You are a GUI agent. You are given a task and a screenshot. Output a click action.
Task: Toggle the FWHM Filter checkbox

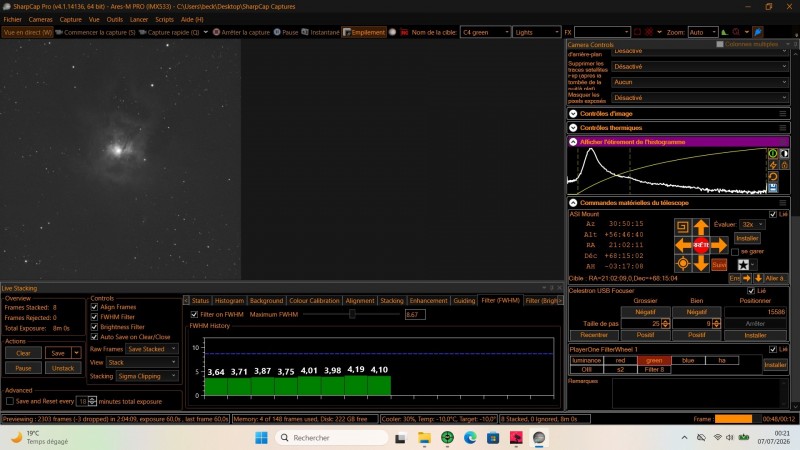94,317
